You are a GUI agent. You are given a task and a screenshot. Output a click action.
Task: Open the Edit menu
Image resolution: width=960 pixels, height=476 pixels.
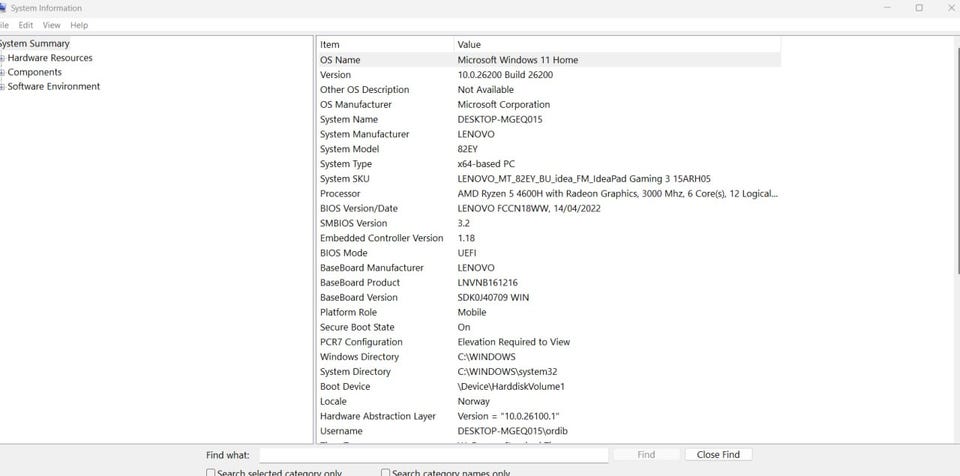tap(26, 25)
